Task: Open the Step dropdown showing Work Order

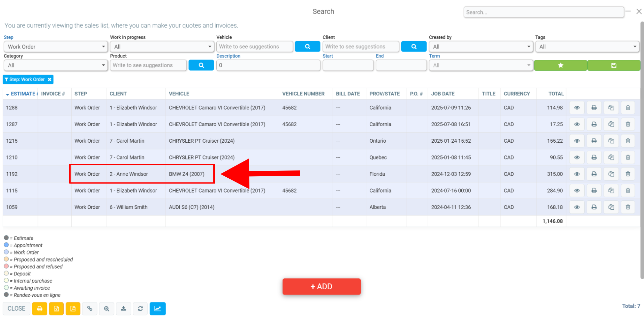Action: [56, 47]
